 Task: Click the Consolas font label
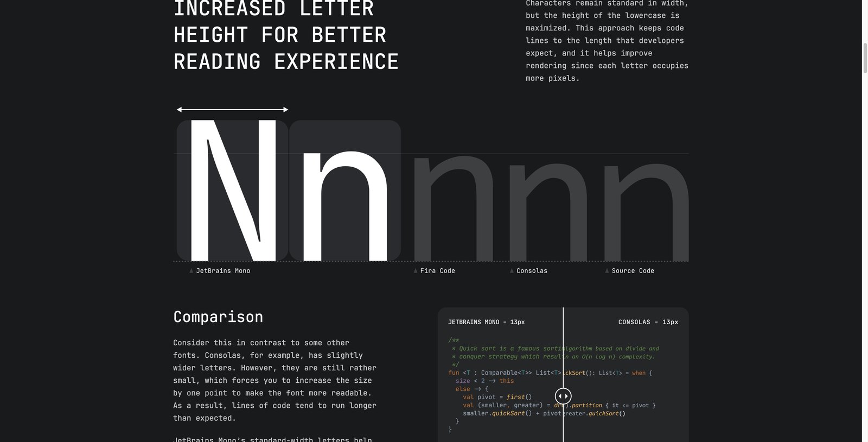tap(532, 270)
